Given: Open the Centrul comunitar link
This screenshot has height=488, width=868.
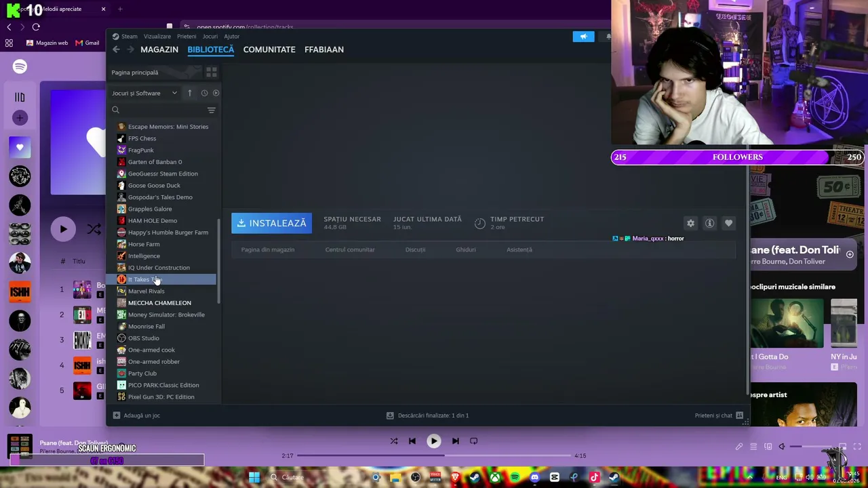Looking at the screenshot, I should [350, 249].
